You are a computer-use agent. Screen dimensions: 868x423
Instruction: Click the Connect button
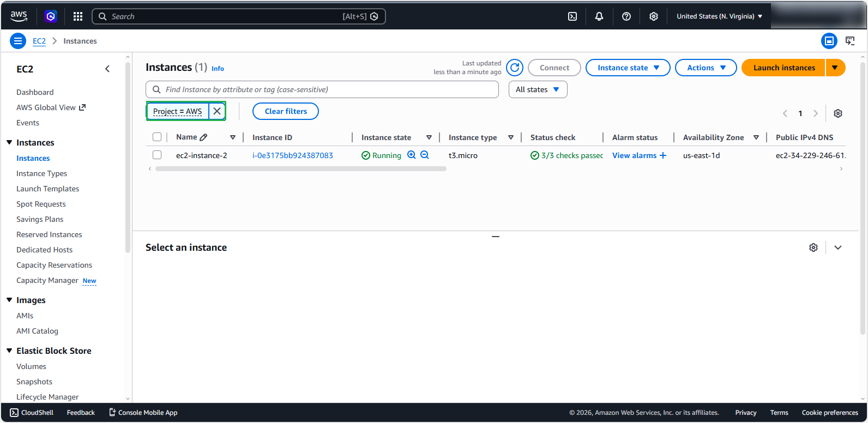(x=554, y=68)
